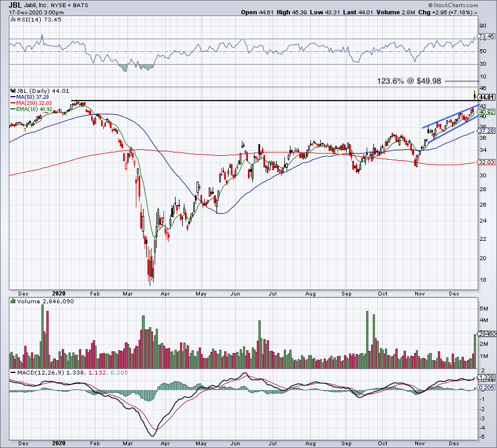Click Mar on the price chart date axis
The image size is (497, 448).
pyautogui.click(x=128, y=293)
